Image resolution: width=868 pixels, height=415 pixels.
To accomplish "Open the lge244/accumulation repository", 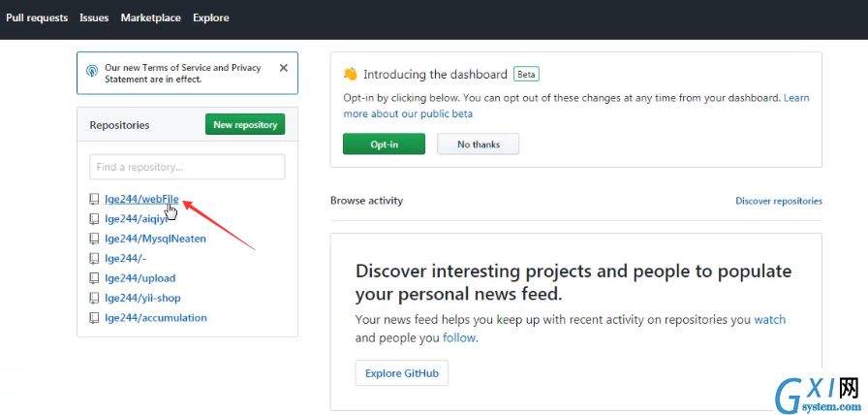I will click(156, 318).
